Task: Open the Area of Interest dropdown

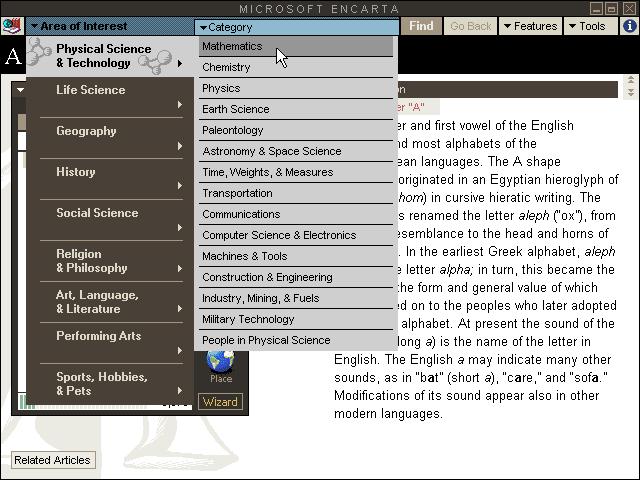Action: (111, 26)
